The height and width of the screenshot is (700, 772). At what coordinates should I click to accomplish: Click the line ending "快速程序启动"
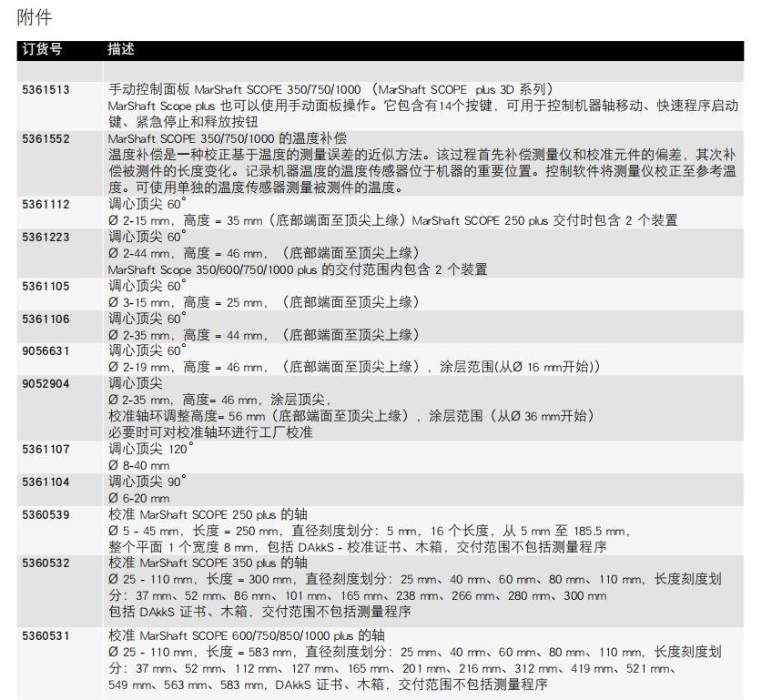click(423, 106)
